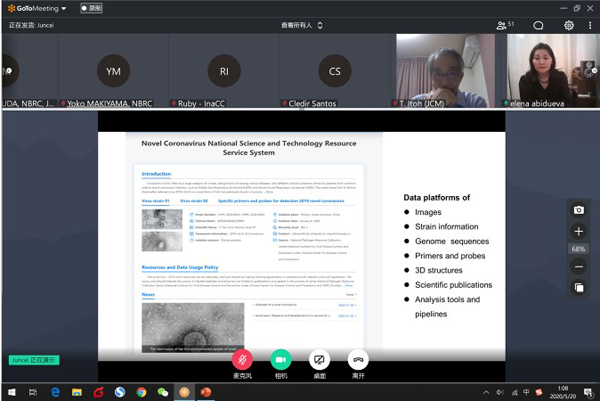
Task: Click the T. Itoh video feed
Action: tap(447, 71)
